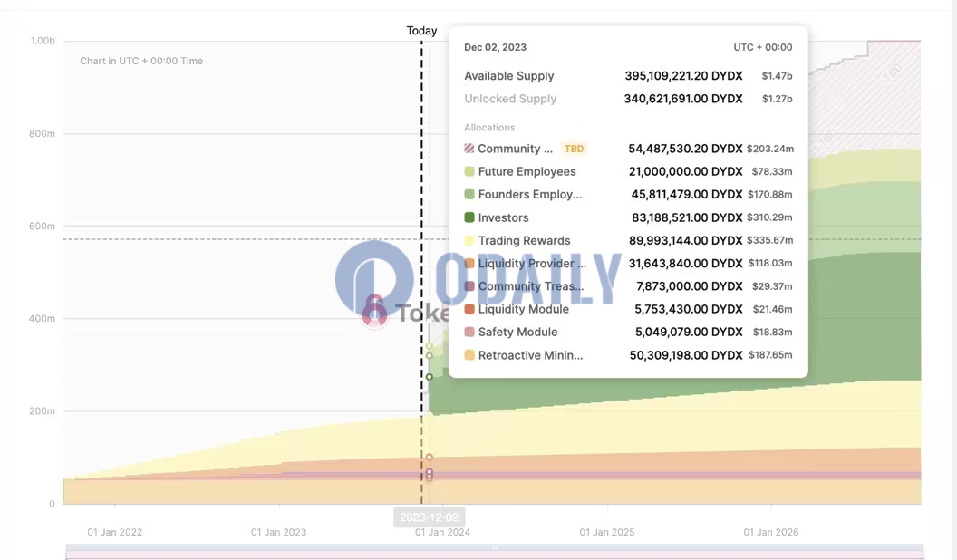Select the 'Future Employees' allocation name
The width and height of the screenshot is (957, 560).
(527, 171)
